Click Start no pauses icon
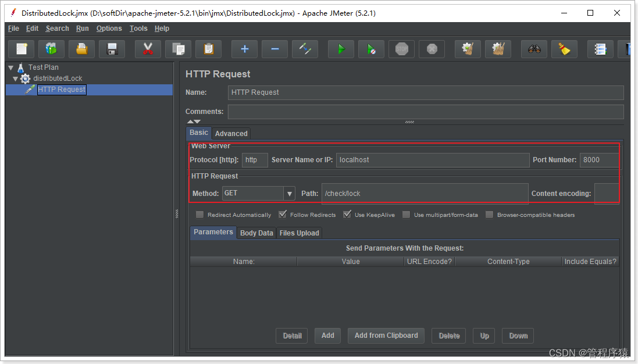The height and width of the screenshot is (364, 638). click(x=371, y=49)
